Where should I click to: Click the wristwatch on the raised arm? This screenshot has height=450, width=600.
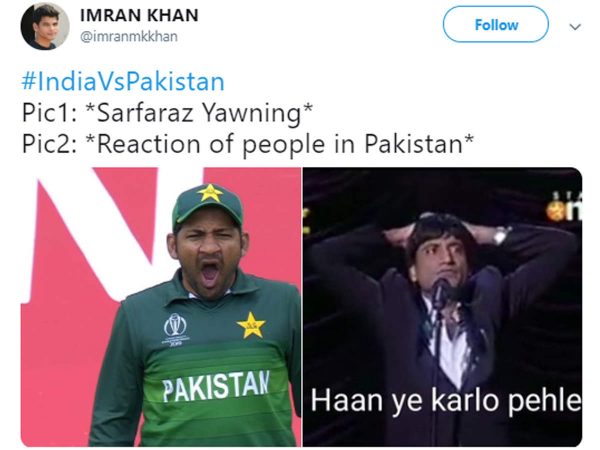501,234
